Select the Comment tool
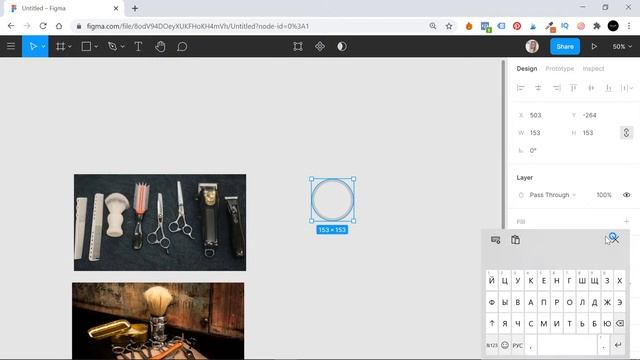640x360 pixels. point(182,47)
